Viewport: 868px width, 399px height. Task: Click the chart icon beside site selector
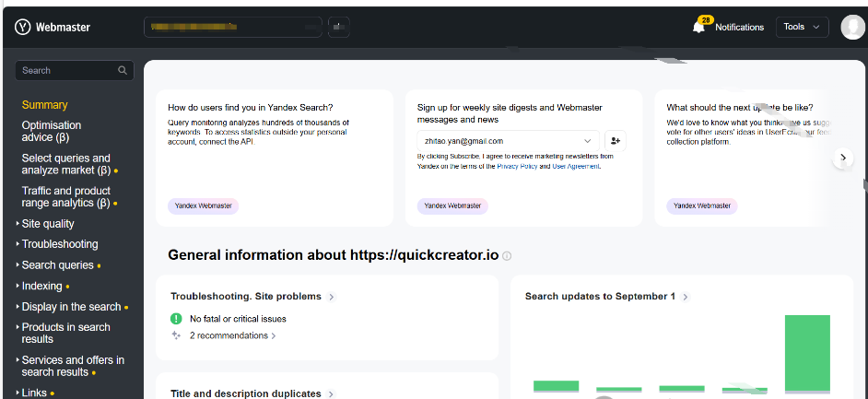click(339, 28)
